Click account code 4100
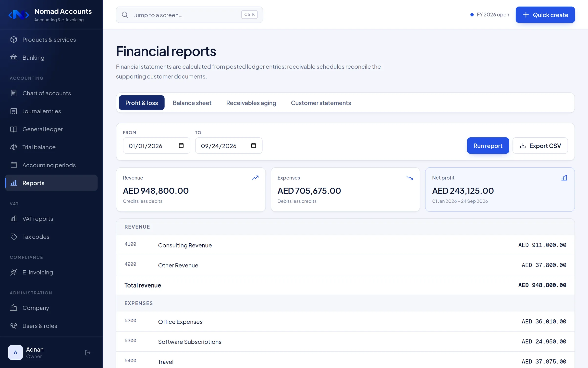The image size is (588, 368). (x=130, y=244)
